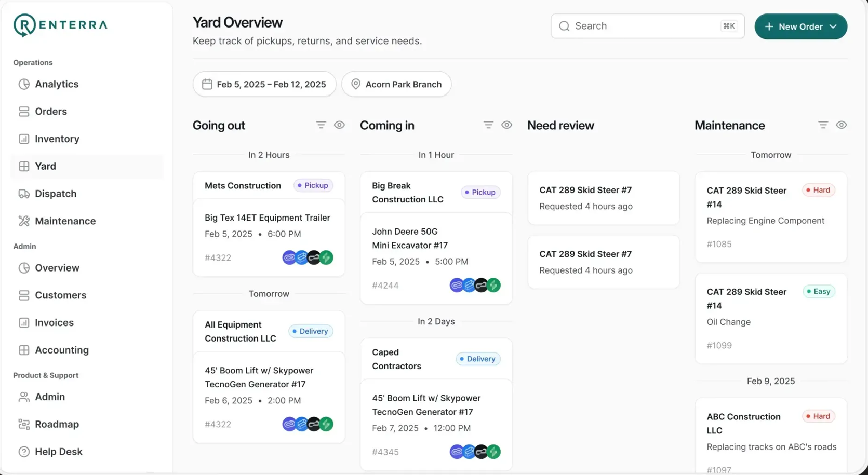Open the Feb 5 – Feb 12 date range picker
The image size is (868, 475).
pos(264,84)
